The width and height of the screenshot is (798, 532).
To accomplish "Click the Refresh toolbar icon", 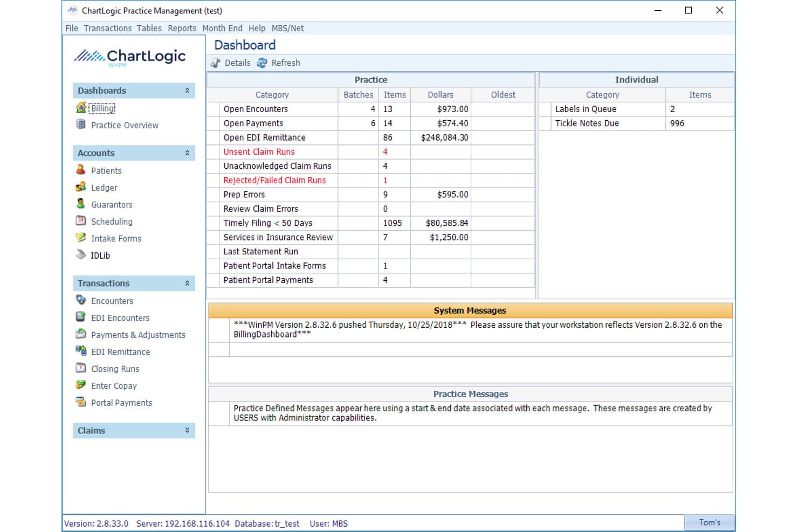I will click(x=262, y=63).
